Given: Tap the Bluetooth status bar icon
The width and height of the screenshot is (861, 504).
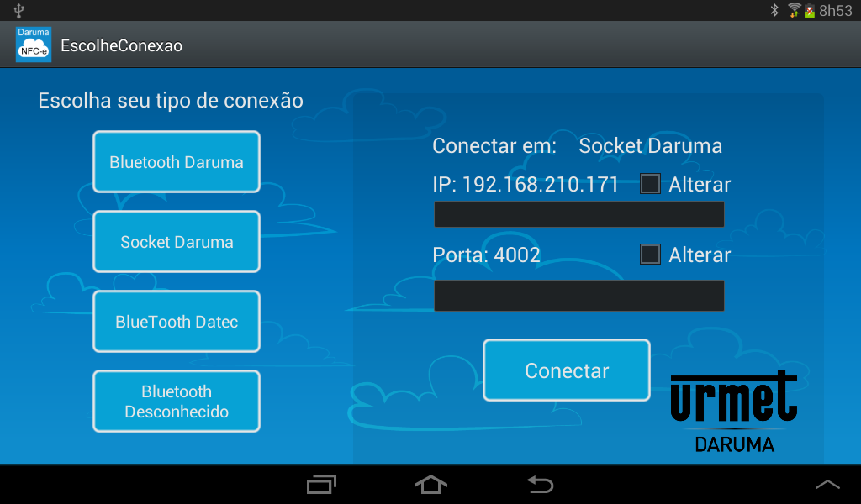Looking at the screenshot, I should (774, 10).
